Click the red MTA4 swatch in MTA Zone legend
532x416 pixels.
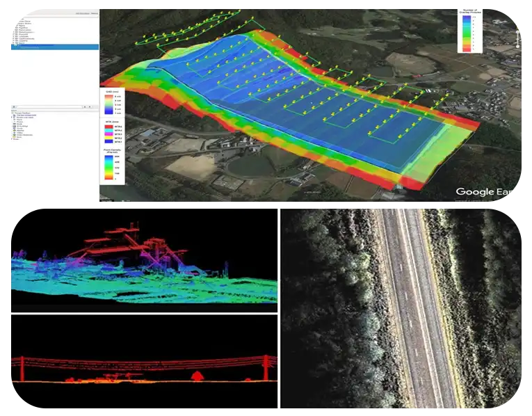109,127
